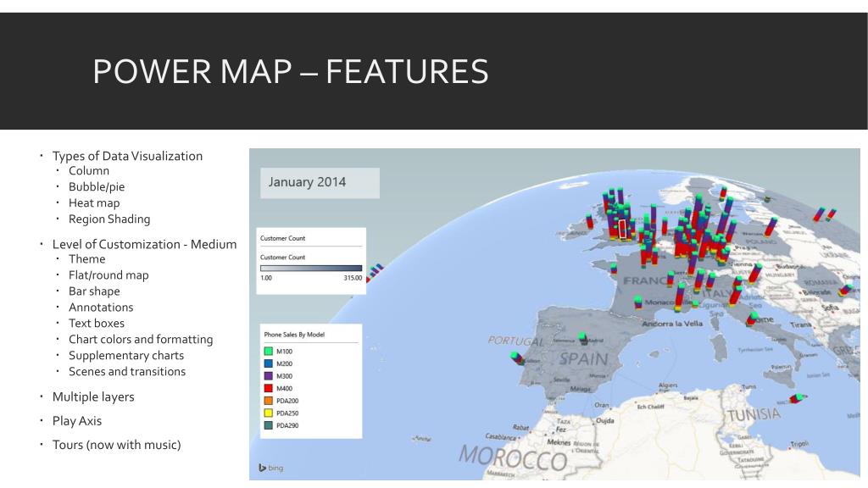Click the "Region Shading" sub-bullet

[109, 219]
